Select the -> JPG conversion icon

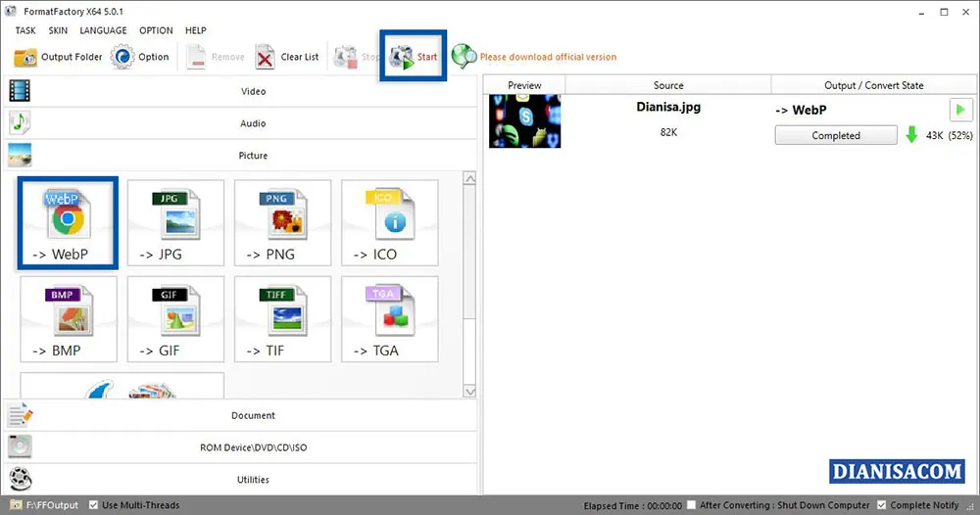175,223
